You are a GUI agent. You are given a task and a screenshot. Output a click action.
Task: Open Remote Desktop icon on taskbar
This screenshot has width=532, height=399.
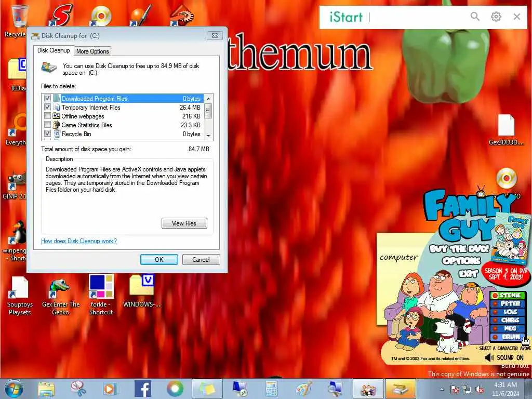pos(239,389)
